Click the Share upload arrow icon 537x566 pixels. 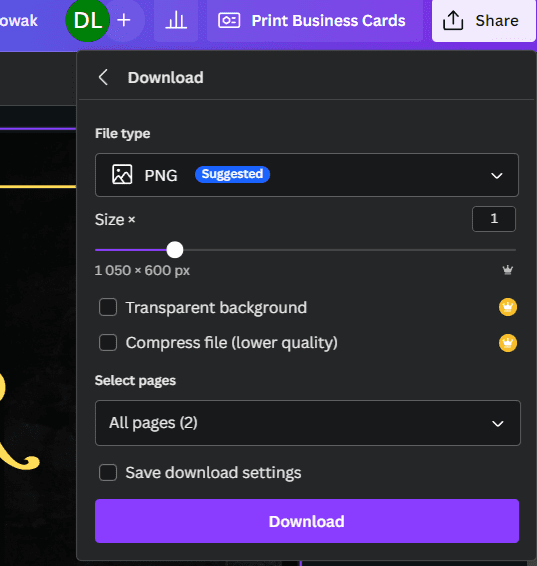tap(453, 21)
